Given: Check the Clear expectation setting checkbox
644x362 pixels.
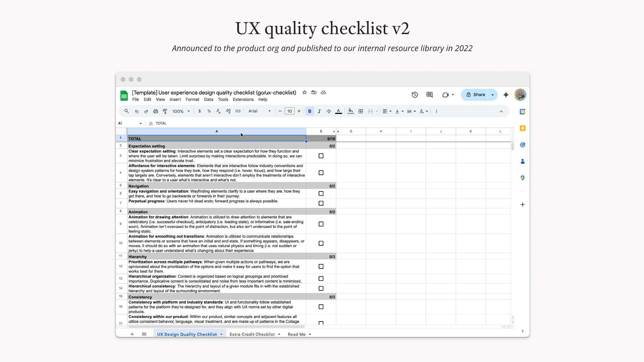Looking at the screenshot, I should coord(321,156).
